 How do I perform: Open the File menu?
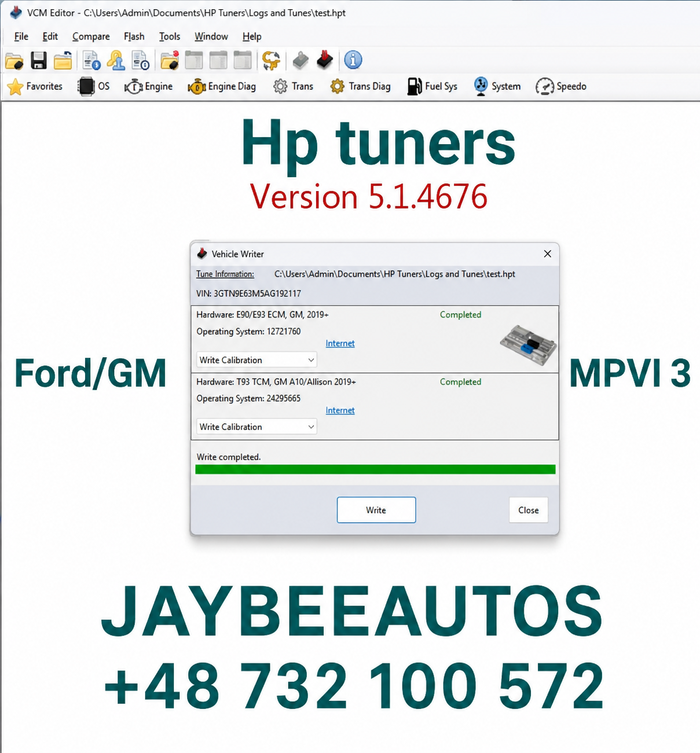point(21,36)
